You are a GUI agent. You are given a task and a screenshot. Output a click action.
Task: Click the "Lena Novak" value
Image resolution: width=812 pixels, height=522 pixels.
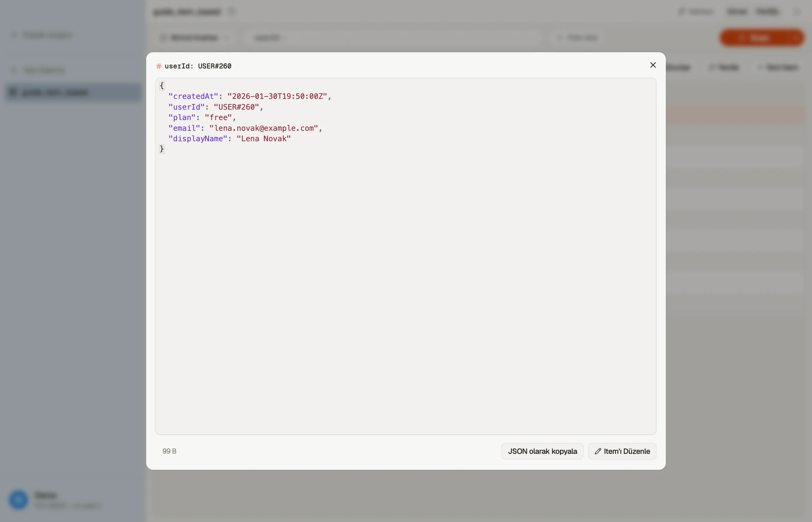(263, 139)
